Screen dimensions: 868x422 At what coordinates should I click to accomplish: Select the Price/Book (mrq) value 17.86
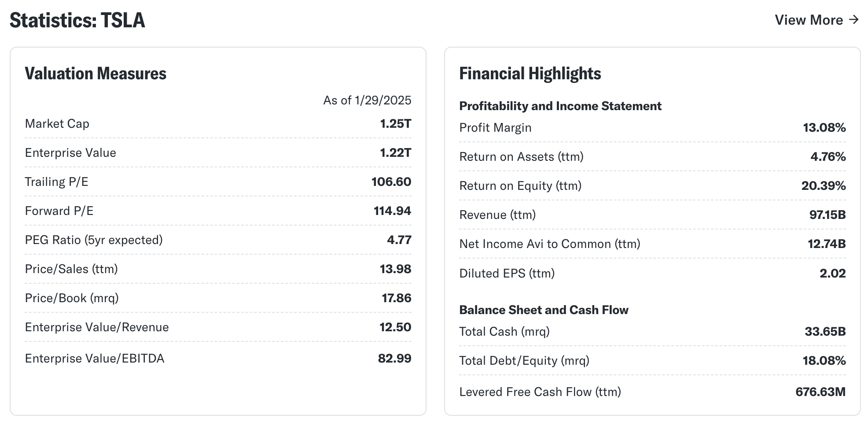pyautogui.click(x=396, y=298)
